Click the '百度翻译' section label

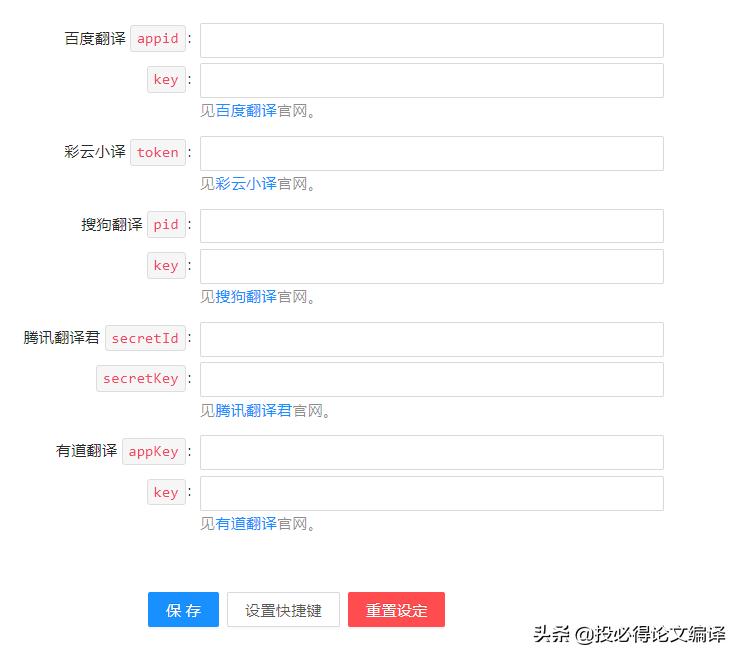(95, 38)
